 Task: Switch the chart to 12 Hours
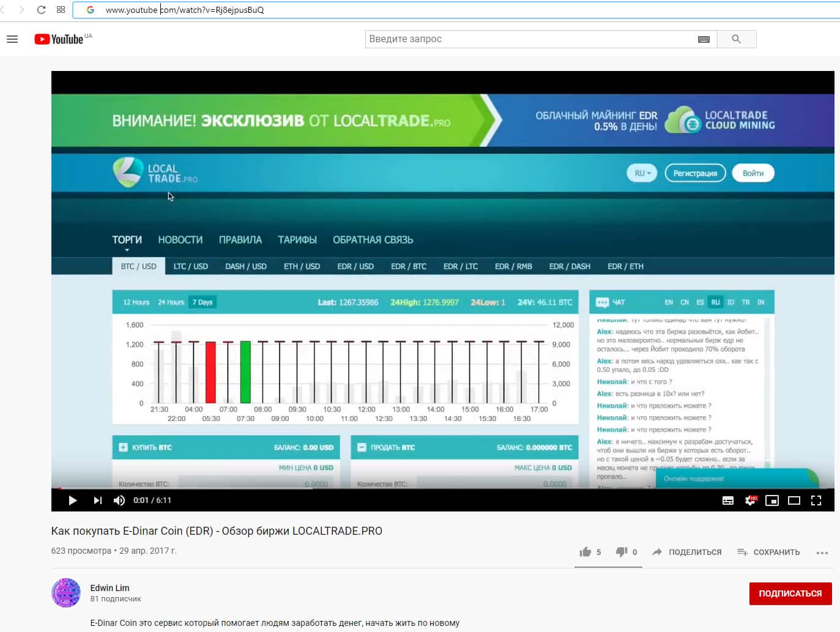[136, 302]
